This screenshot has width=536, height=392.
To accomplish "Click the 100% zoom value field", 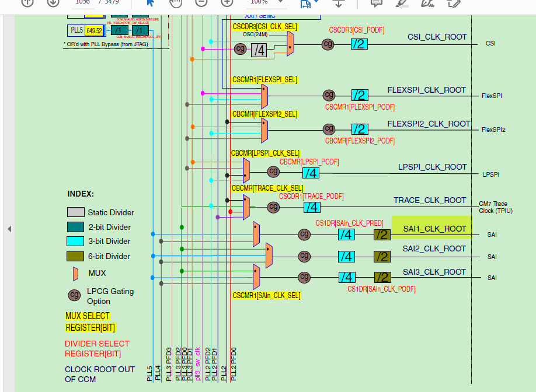I will tap(259, 2).
